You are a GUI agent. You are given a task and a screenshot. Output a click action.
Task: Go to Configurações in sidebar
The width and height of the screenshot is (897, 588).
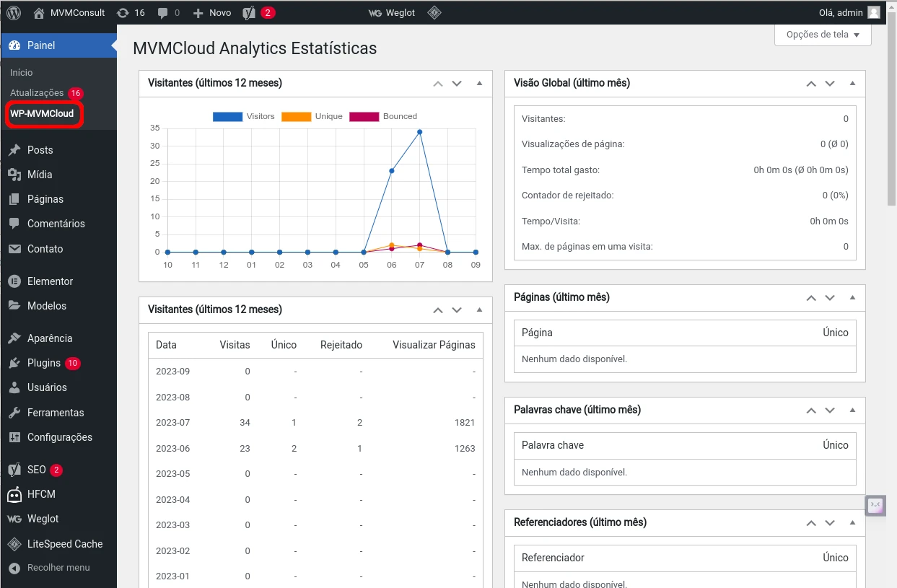click(x=59, y=437)
